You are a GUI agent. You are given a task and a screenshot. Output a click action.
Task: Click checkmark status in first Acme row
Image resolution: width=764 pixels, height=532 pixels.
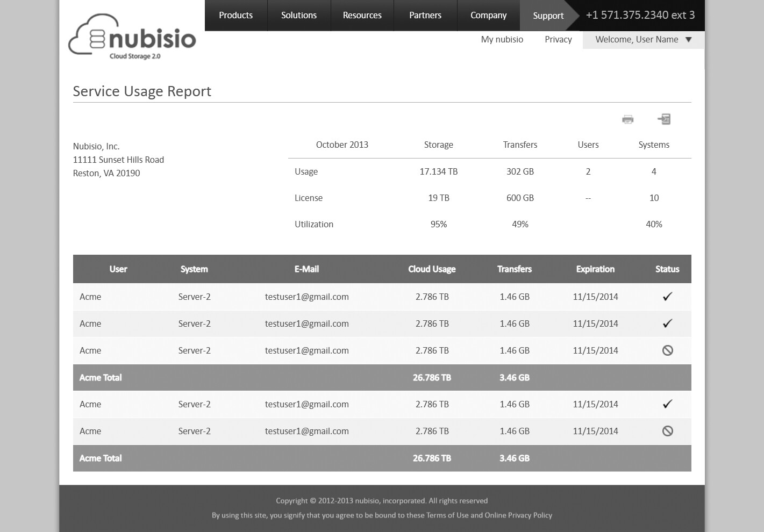667,297
